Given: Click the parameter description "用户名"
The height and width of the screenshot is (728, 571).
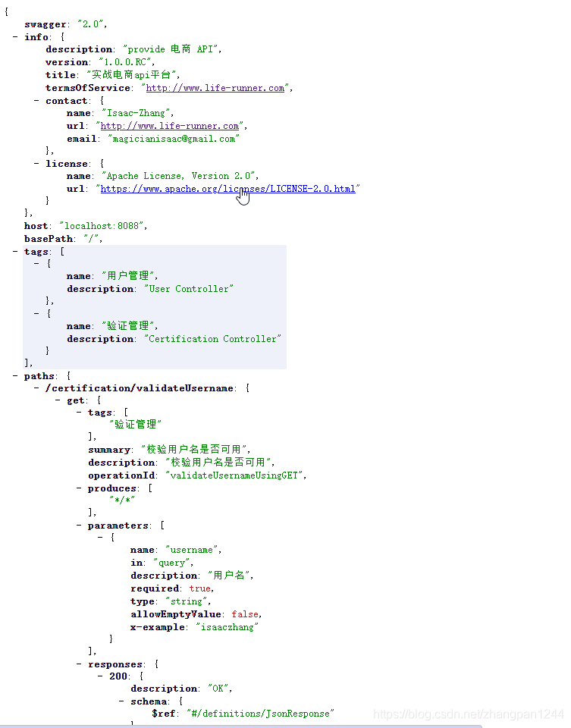Looking at the screenshot, I should coord(229,576).
